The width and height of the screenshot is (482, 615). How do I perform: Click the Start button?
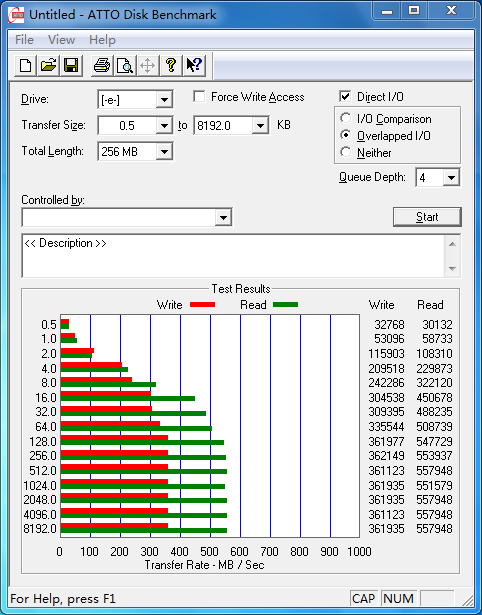[x=427, y=217]
